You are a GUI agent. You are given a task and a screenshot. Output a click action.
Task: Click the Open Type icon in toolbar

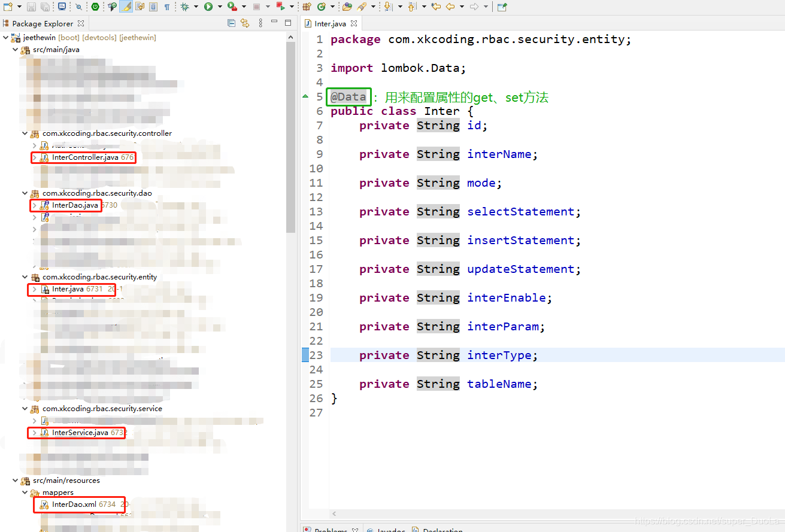point(347,7)
